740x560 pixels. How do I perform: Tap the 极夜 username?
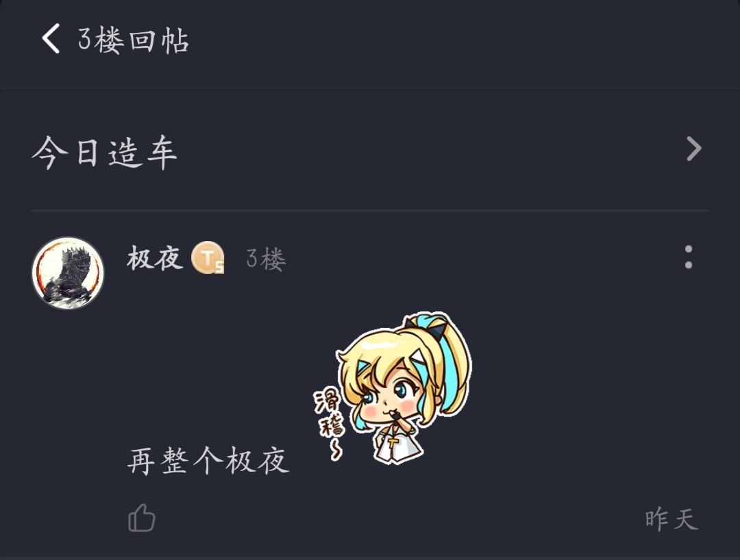pyautogui.click(x=155, y=258)
